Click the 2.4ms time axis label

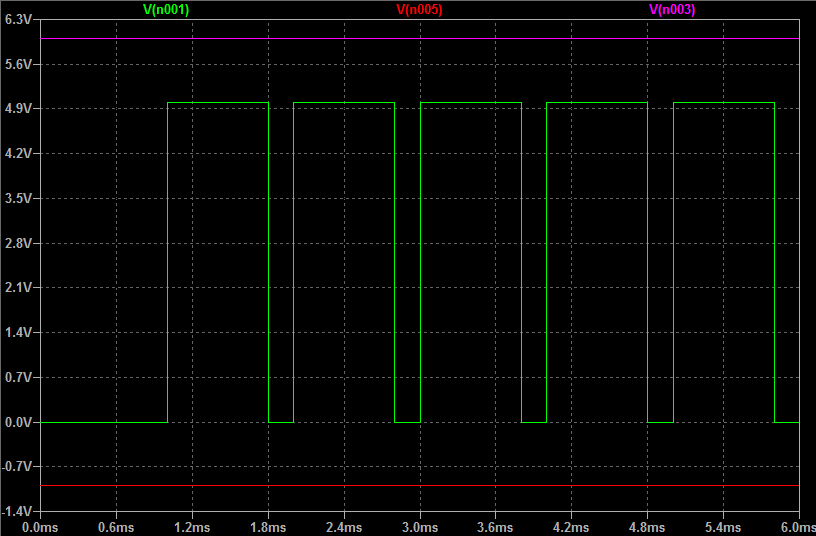[x=344, y=527]
